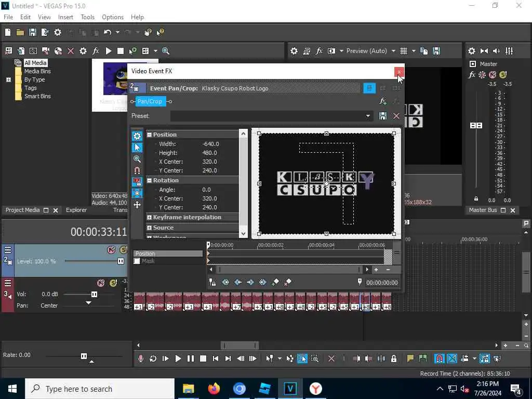Open Media FX icon in Project Media toolbar

click(x=96, y=51)
